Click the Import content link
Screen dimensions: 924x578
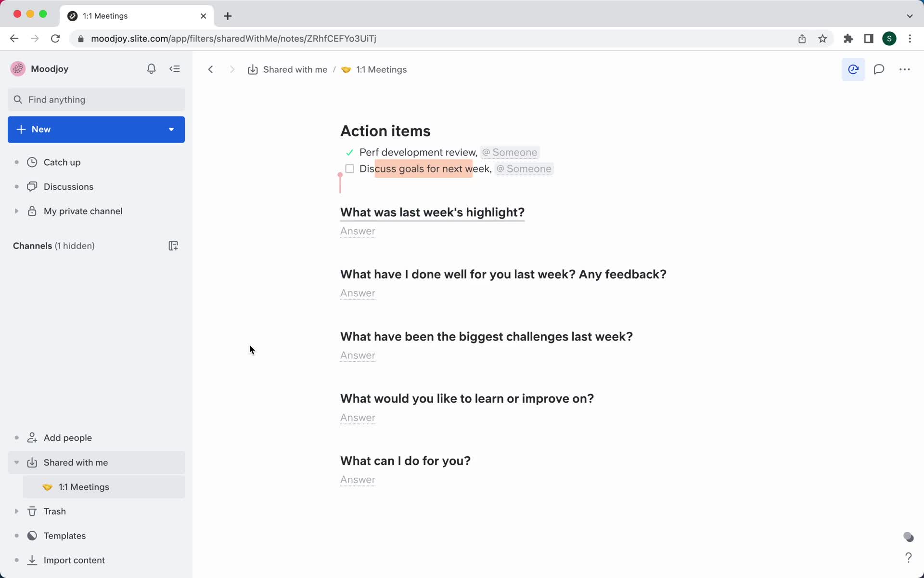click(74, 559)
